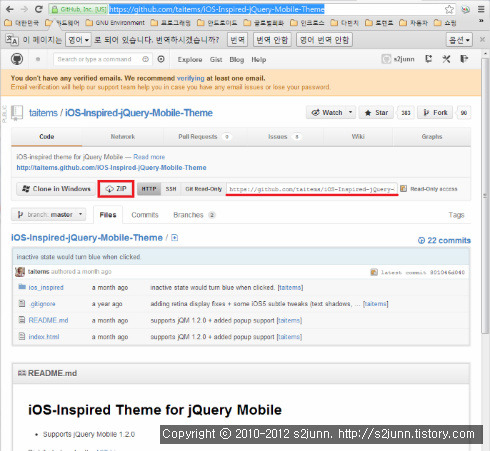Open the Gist nav link
The image size is (490, 451).
[x=216, y=60]
